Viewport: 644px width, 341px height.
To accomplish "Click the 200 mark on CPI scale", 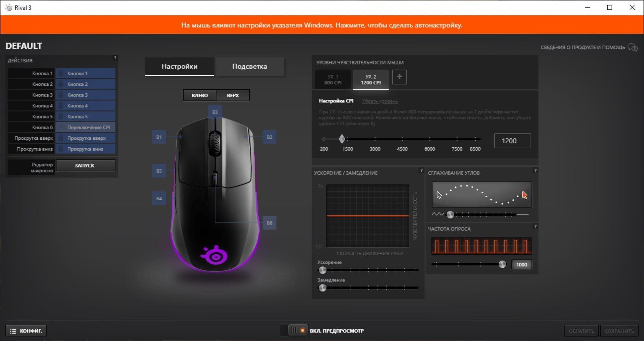I will point(324,149).
